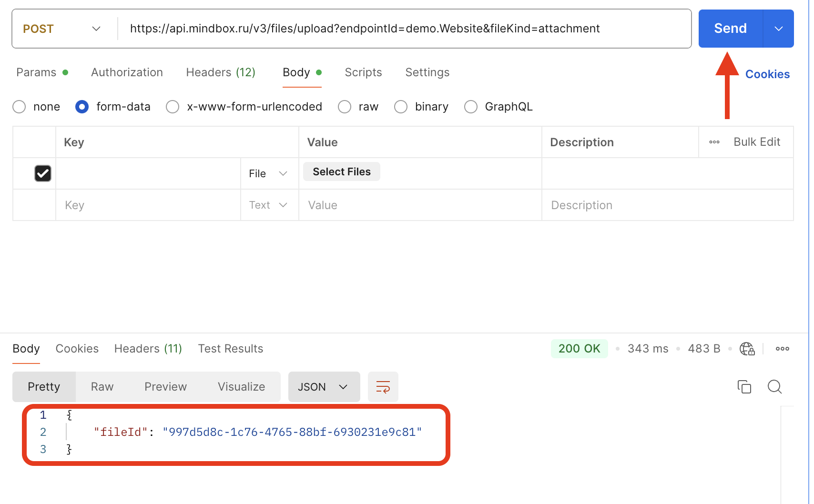The width and height of the screenshot is (814, 504).
Task: Open the File type dropdown in first row
Action: pos(269,173)
